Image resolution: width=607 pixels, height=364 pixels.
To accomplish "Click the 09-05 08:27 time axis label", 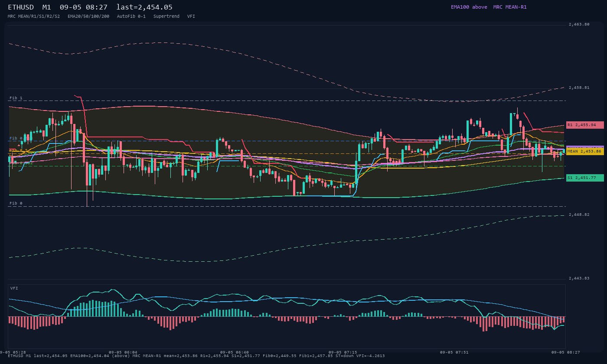I will tap(566, 352).
